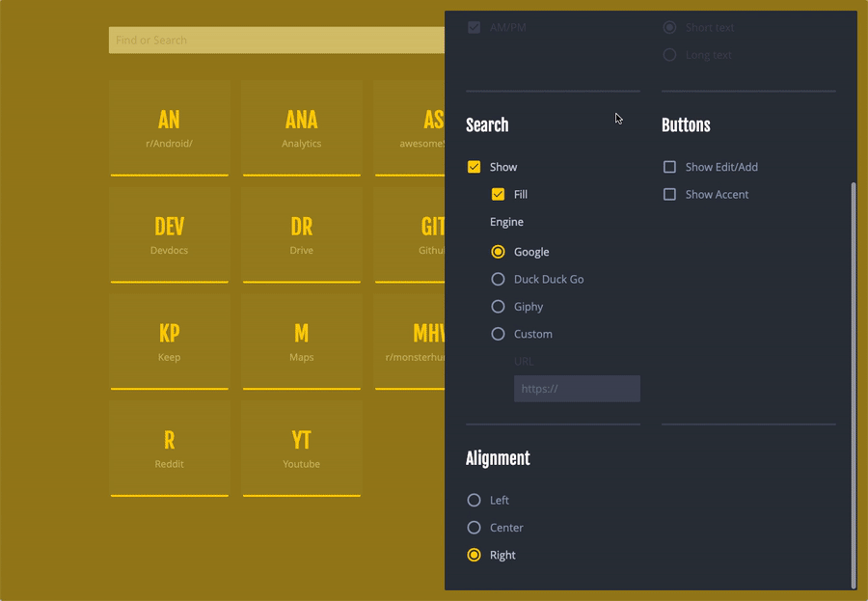Enable the Show Edit/Add checkbox
The height and width of the screenshot is (601, 868).
[x=669, y=167]
